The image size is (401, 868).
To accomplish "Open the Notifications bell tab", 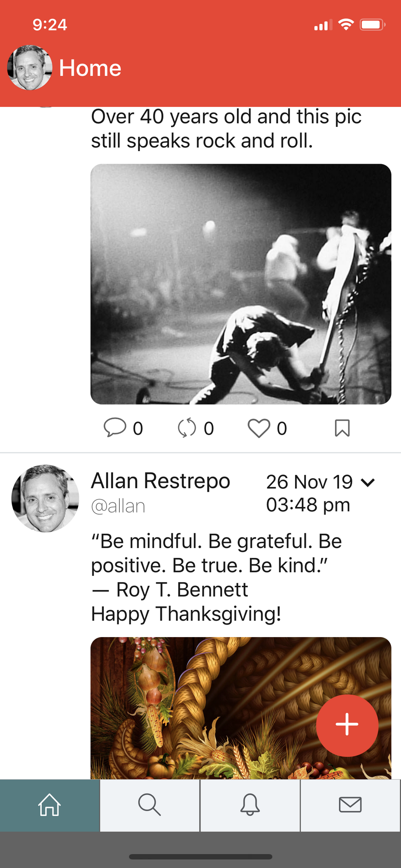I will point(250,805).
